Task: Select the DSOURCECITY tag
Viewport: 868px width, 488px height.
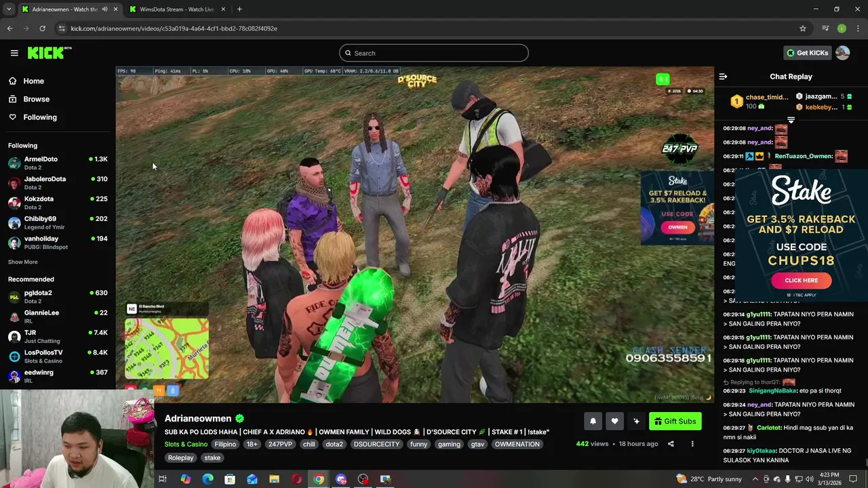Action: click(376, 444)
